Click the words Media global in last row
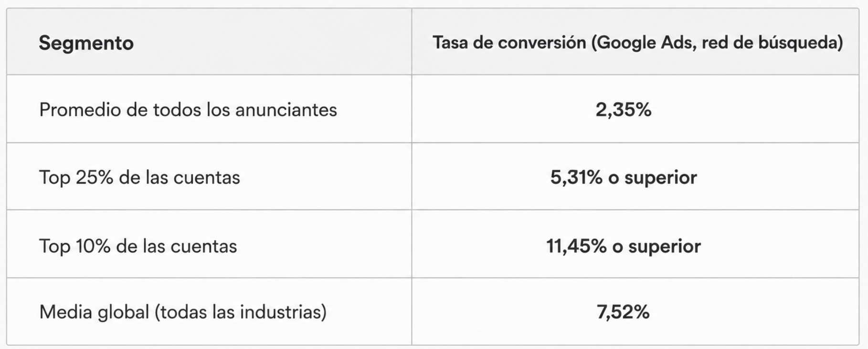 [x=94, y=313]
